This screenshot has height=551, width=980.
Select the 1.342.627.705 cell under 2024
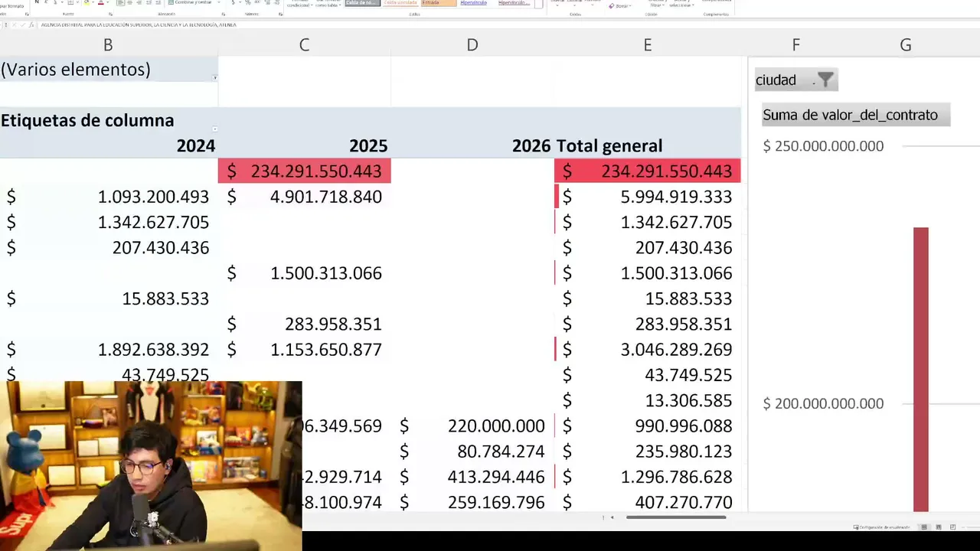click(108, 222)
